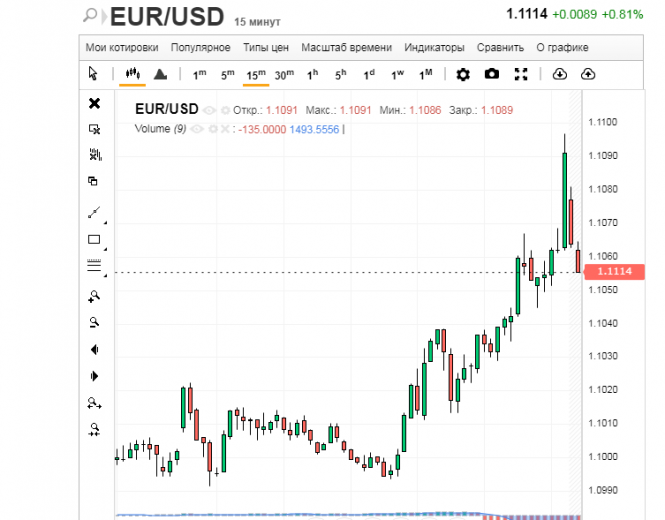This screenshot has width=665, height=520.
Task: Select the 15m timeframe button
Action: point(256,75)
